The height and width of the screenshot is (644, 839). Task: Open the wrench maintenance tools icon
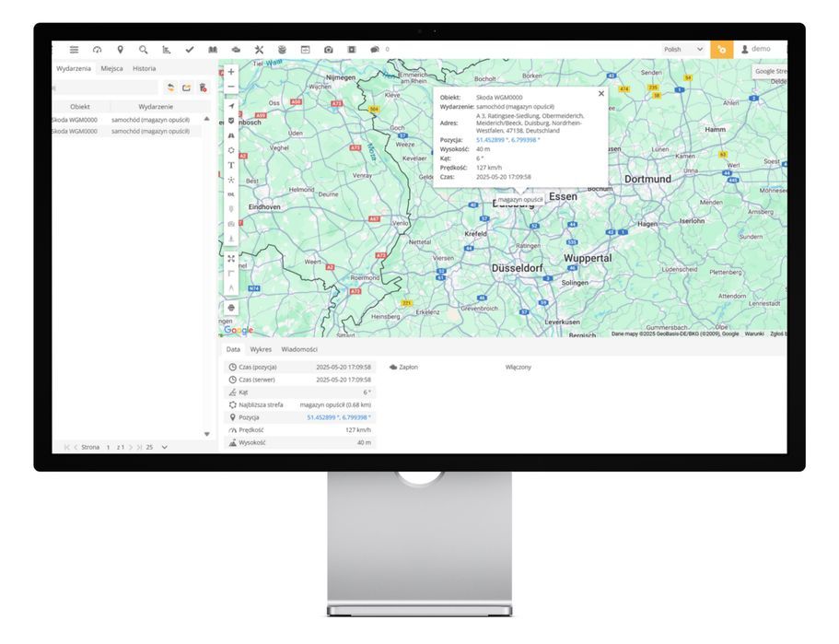(x=259, y=50)
